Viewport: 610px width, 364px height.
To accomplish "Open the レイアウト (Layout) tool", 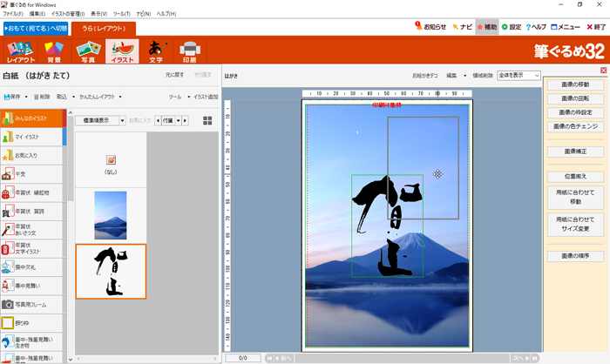I will (x=20, y=51).
